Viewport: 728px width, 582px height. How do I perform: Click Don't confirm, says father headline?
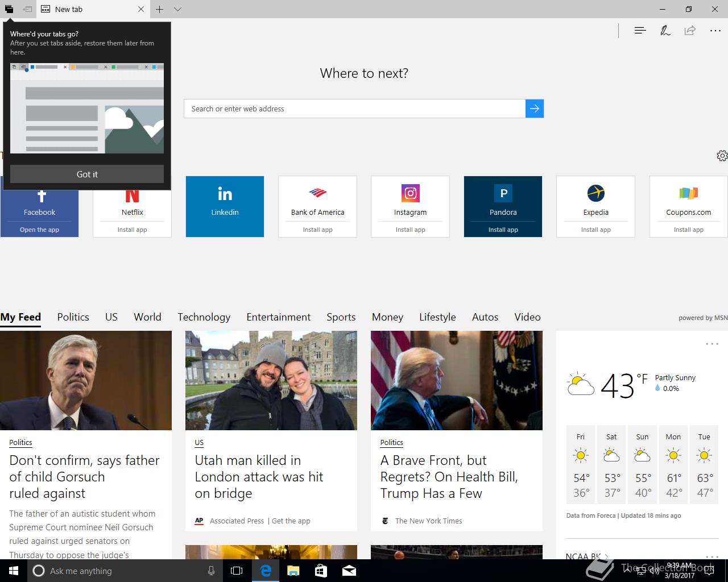84,477
